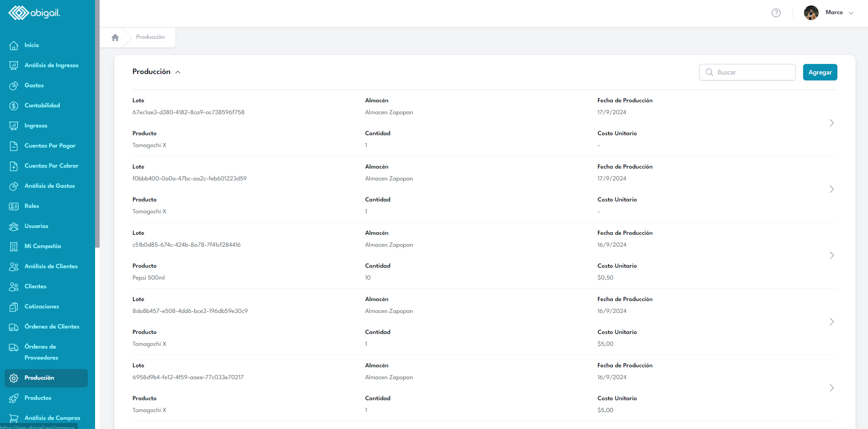Focus the Buscar search field
Viewport: 868px width, 429px height.
[753, 72]
